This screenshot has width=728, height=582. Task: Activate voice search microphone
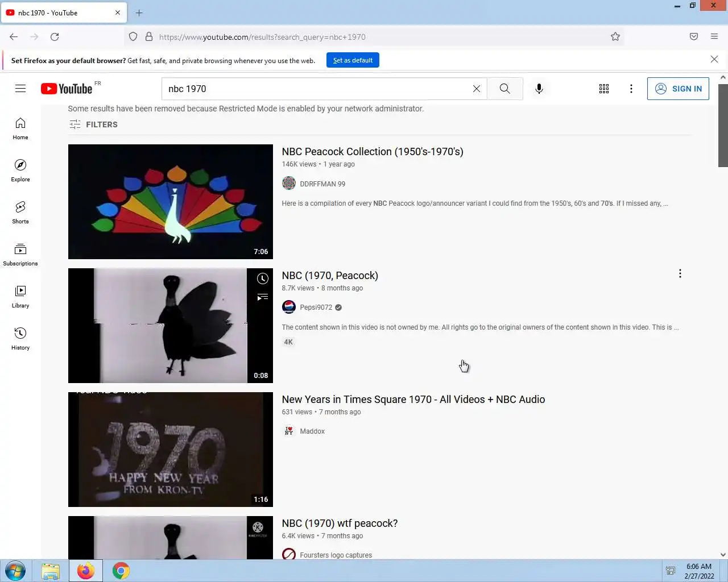tap(539, 89)
